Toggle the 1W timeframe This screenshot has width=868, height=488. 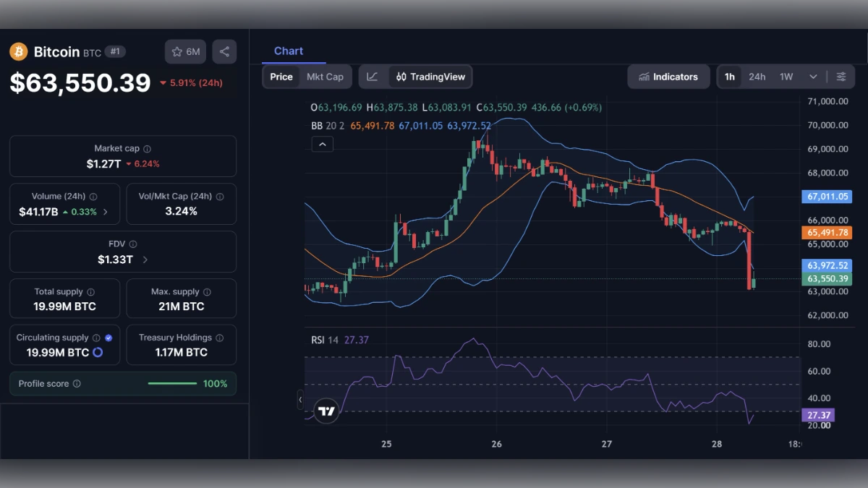(x=786, y=76)
